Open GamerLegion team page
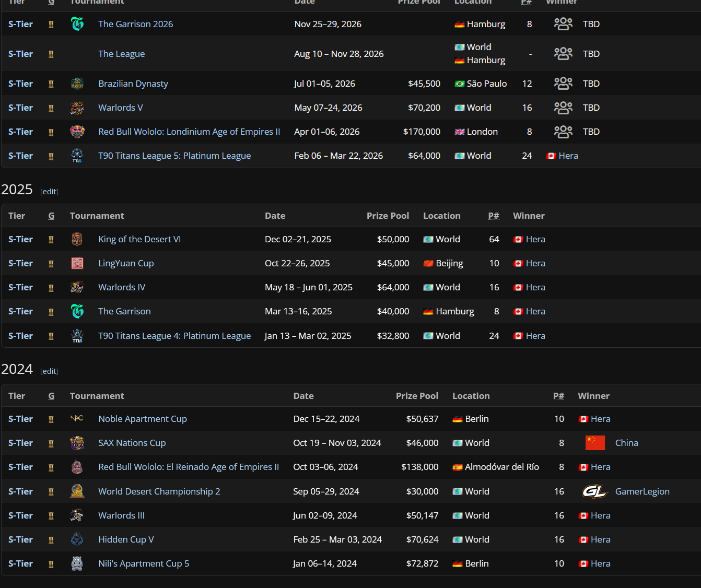Viewport: 701px width, 588px height. point(642,491)
